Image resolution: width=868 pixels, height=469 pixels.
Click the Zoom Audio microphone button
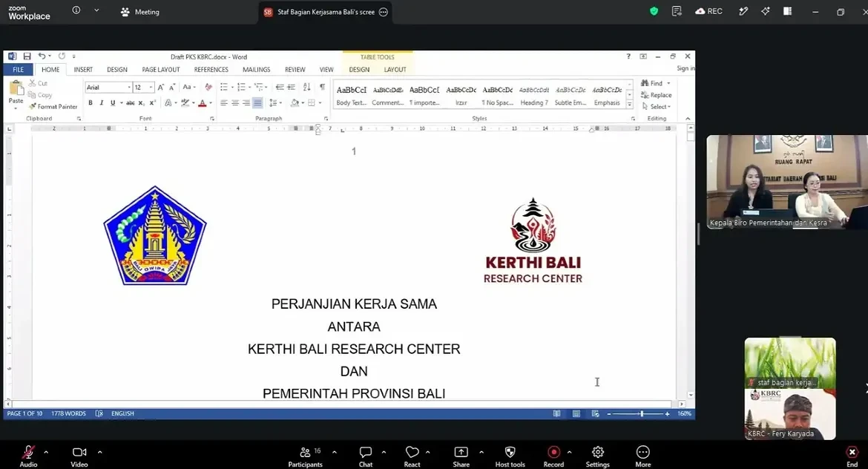click(x=28, y=457)
